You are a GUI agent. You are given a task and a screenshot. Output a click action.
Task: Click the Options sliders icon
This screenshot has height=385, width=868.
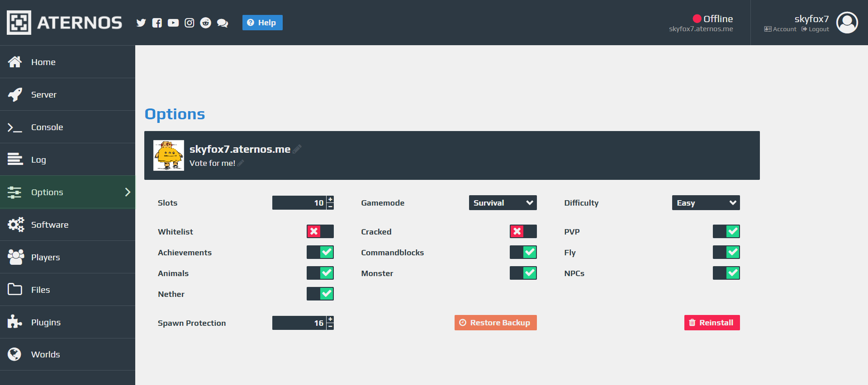click(14, 192)
